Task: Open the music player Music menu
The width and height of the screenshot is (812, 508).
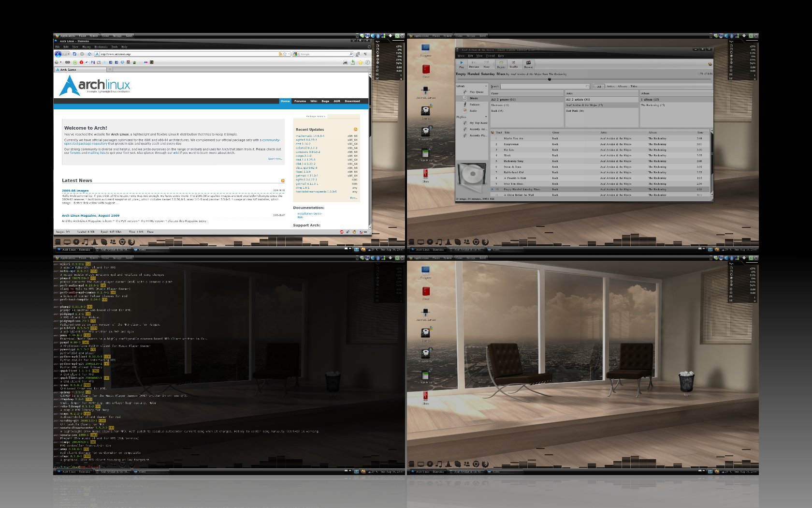Action: (x=461, y=56)
